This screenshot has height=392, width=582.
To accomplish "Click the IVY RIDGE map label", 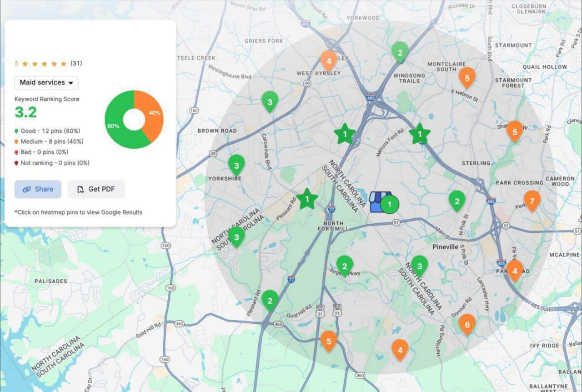I will [x=544, y=346].
